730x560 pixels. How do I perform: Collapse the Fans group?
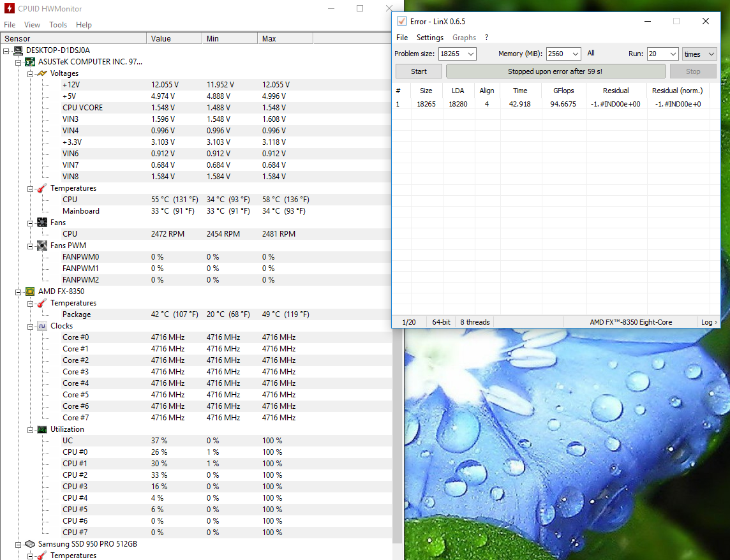(x=30, y=223)
